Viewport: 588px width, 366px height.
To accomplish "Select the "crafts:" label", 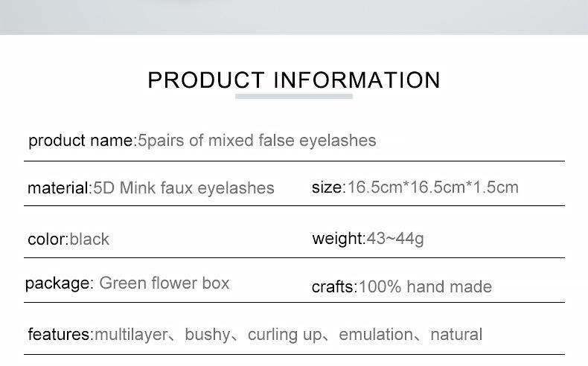I will (334, 287).
